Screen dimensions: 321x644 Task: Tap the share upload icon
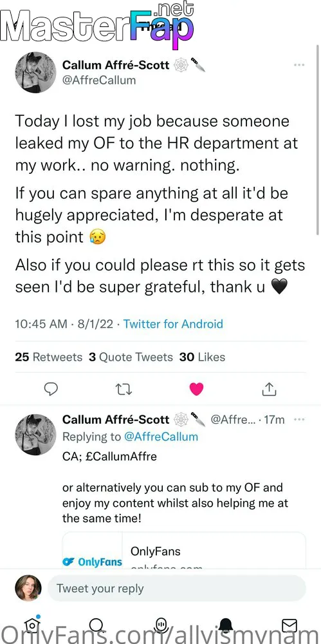coord(268,388)
